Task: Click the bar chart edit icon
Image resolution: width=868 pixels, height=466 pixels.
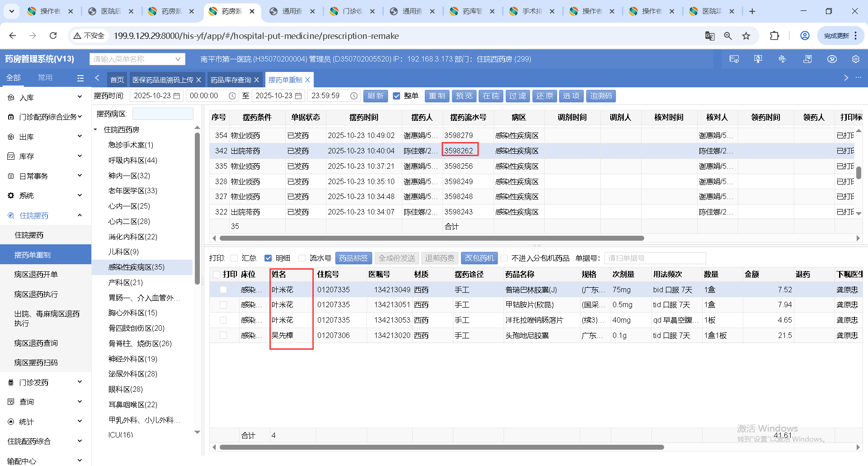Action: (x=783, y=59)
